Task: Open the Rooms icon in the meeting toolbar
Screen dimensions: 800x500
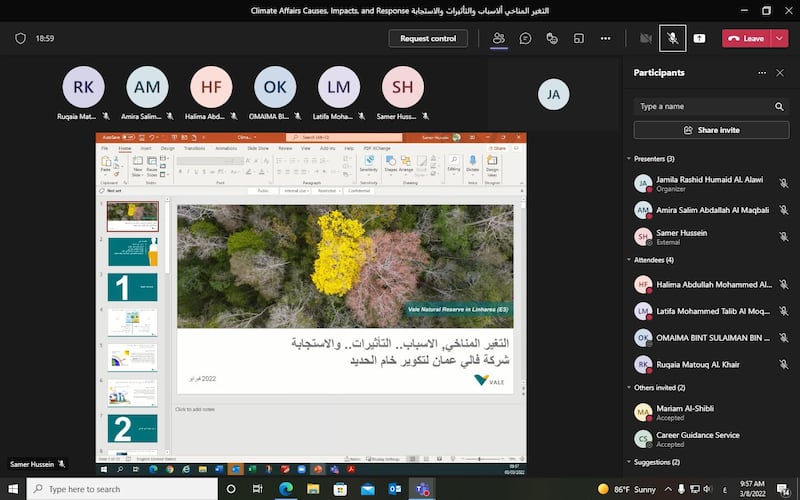Action: tap(578, 38)
